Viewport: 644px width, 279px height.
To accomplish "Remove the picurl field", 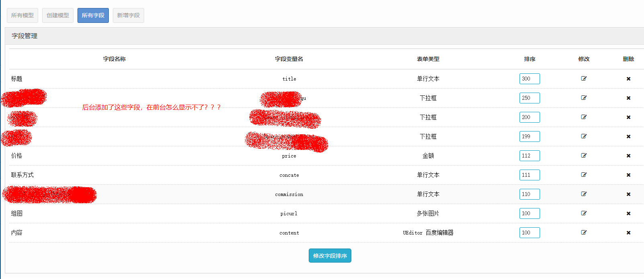I will (x=628, y=214).
